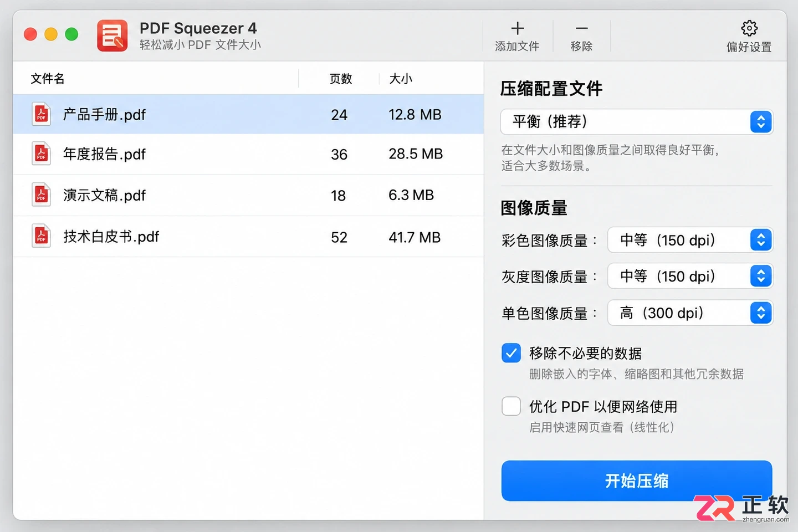798x532 pixels.
Task: Select file name 产品手册.pdf
Action: pos(104,115)
